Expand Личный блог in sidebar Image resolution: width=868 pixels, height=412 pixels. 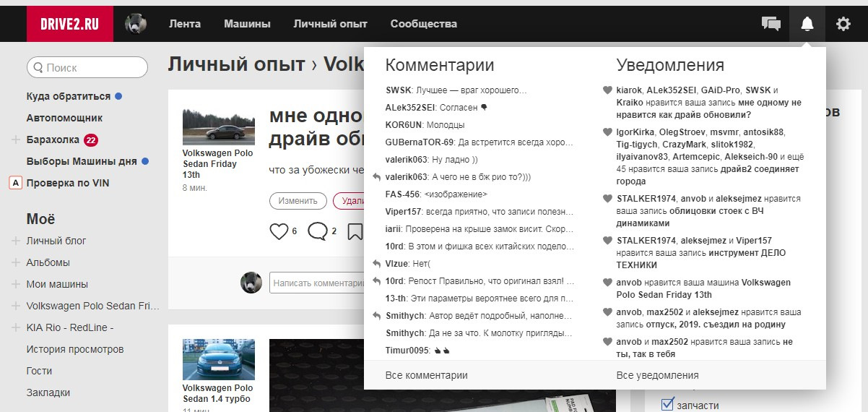tap(16, 241)
